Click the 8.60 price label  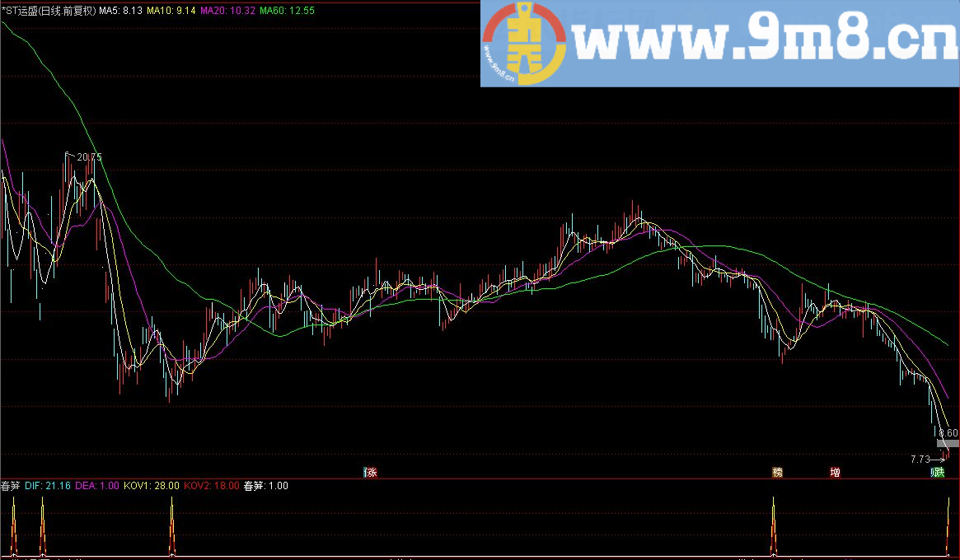coord(948,432)
